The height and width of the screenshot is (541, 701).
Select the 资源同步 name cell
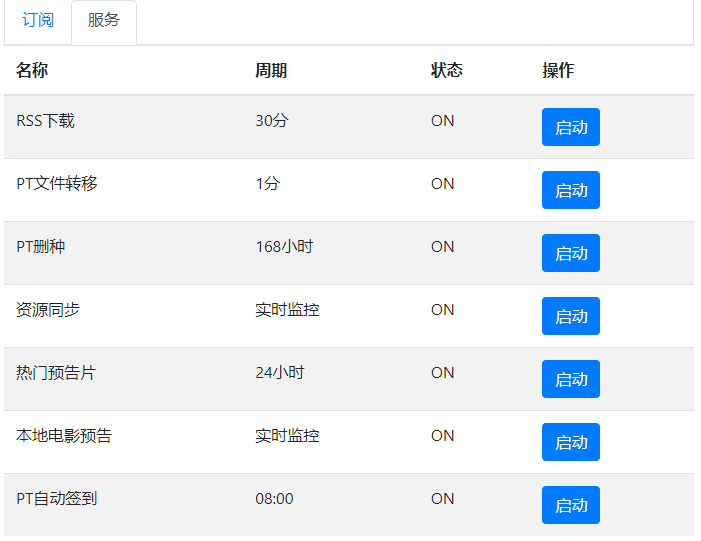(48, 310)
